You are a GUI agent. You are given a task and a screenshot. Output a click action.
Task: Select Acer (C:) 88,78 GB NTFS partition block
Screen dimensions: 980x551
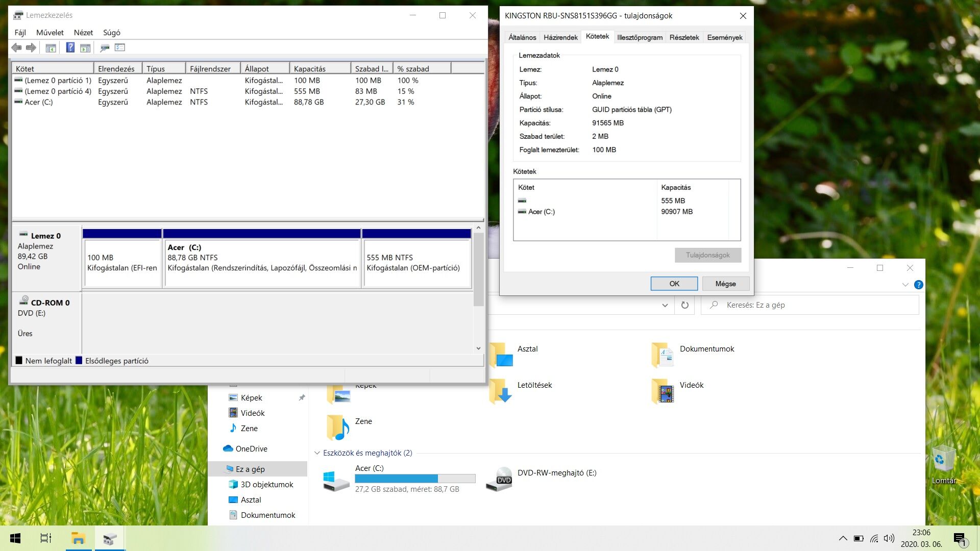261,259
